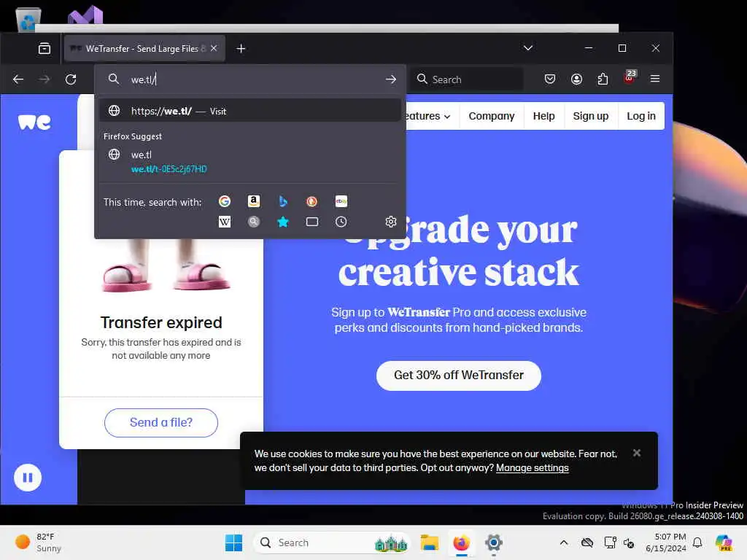The width and height of the screenshot is (747, 560).
Task: Open the Firefox hamburger menu
Action: [x=655, y=79]
